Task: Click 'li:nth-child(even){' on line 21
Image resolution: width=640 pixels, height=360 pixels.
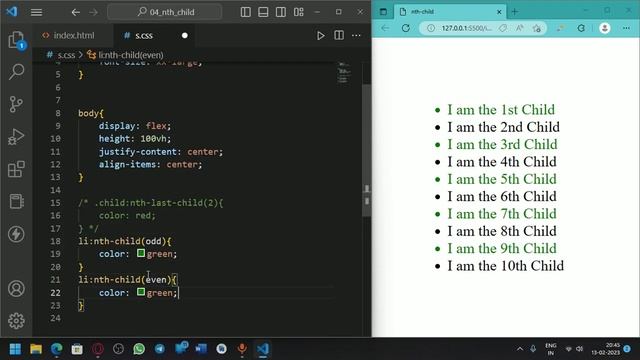Action: tap(127, 280)
